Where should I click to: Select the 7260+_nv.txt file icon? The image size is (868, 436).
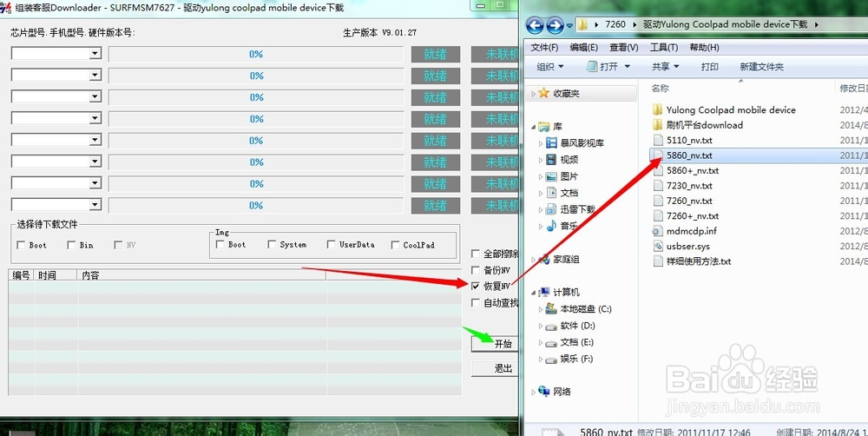658,215
